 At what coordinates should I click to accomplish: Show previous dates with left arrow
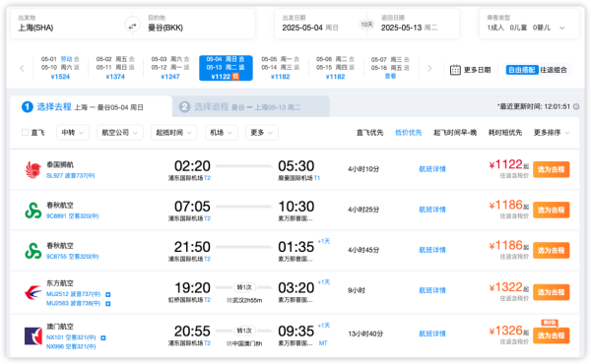click(x=22, y=69)
